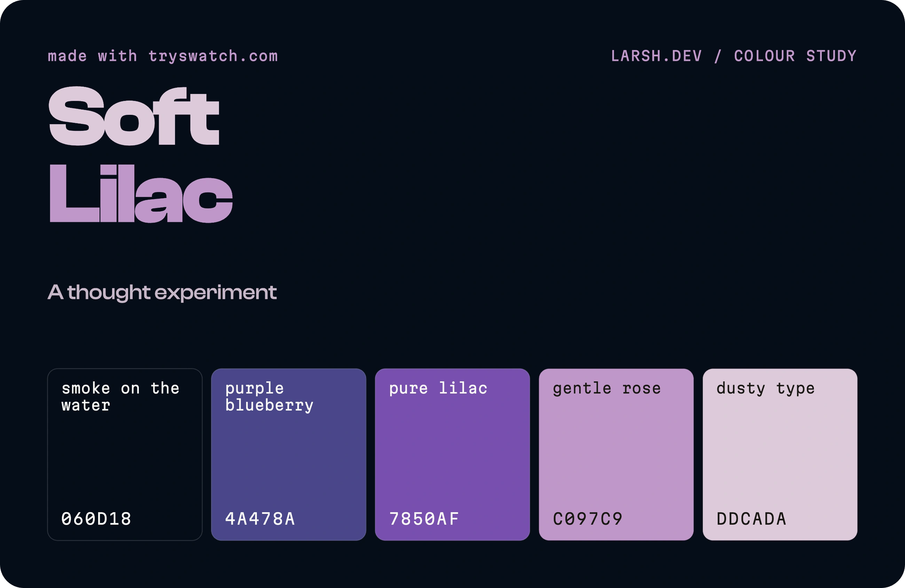The image size is (905, 588).
Task: Click hex code 060D18
Action: point(96,519)
